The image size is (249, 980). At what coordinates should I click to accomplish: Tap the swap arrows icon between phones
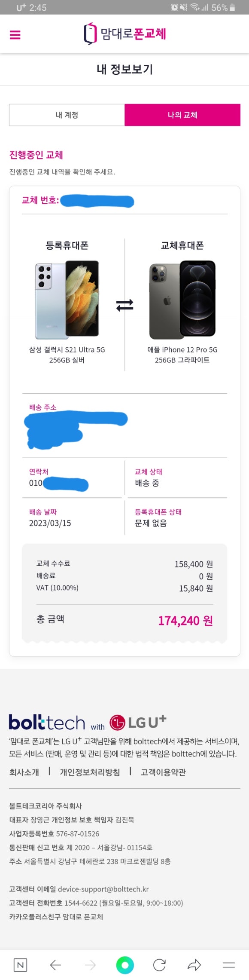click(125, 305)
